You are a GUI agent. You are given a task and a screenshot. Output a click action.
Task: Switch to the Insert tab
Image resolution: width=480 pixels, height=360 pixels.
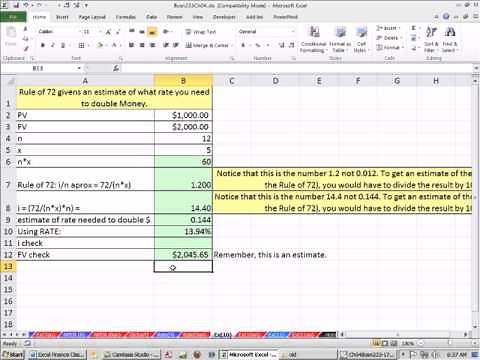(x=62, y=17)
